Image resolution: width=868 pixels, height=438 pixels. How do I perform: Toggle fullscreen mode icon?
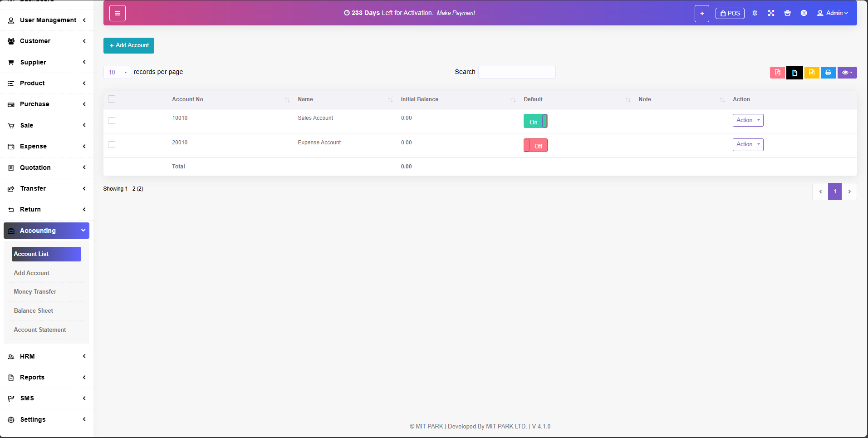coord(771,13)
